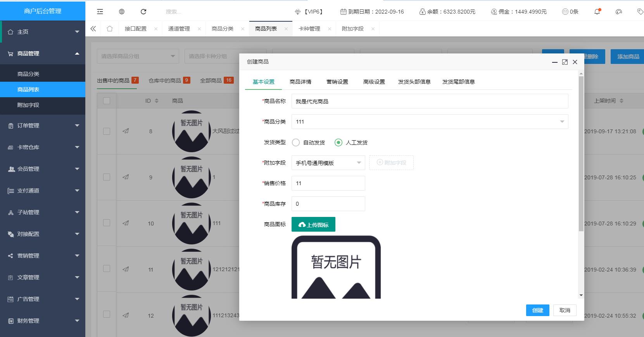
Task: Open the globe website icon
Action: pyautogui.click(x=122, y=12)
